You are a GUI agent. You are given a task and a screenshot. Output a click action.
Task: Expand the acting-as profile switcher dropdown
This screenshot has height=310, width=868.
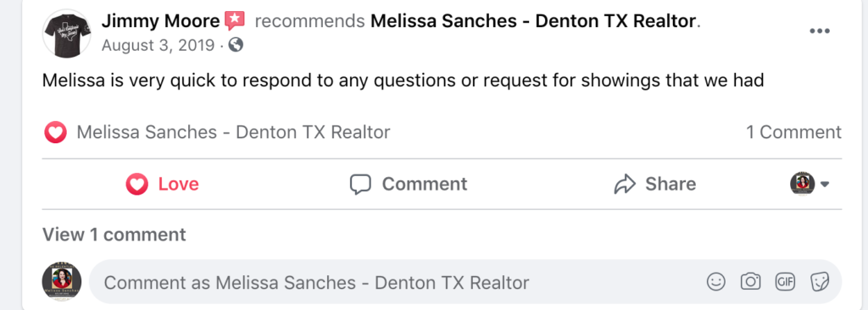click(809, 184)
